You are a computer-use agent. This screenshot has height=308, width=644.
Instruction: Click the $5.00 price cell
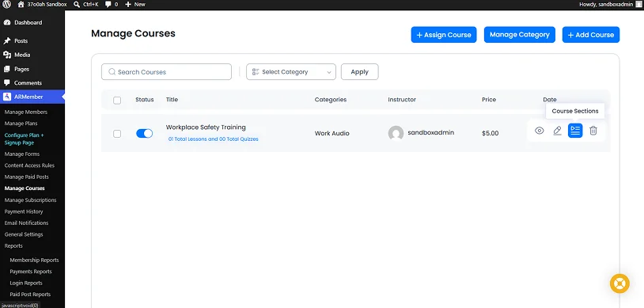point(491,133)
